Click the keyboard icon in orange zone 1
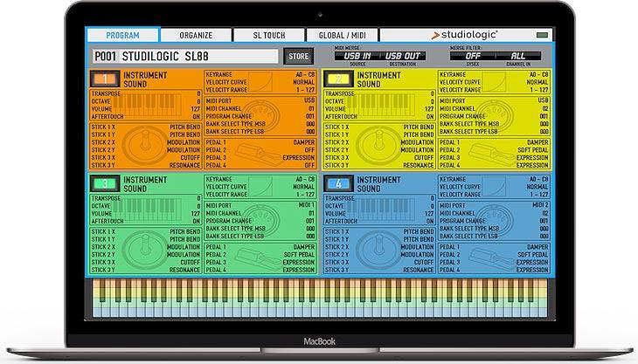The width and height of the screenshot is (638, 364). point(147,106)
